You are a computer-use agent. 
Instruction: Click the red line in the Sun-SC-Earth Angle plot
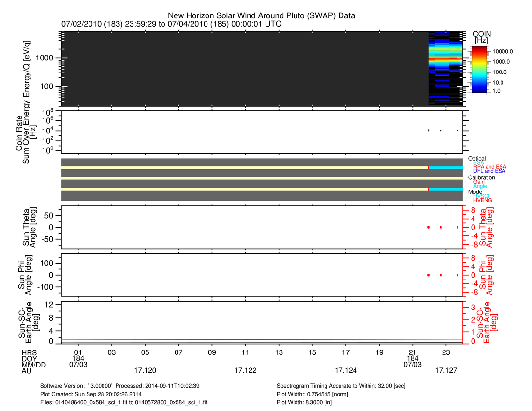(261, 340)
